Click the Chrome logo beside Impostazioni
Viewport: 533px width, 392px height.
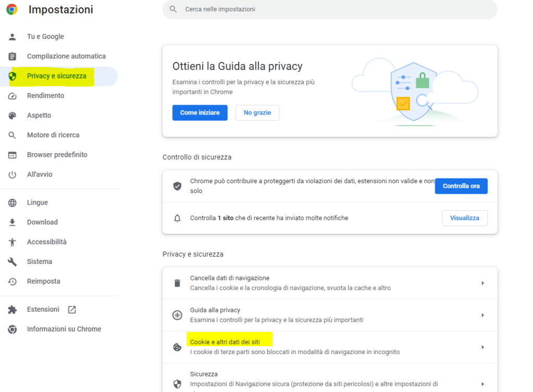point(12,9)
